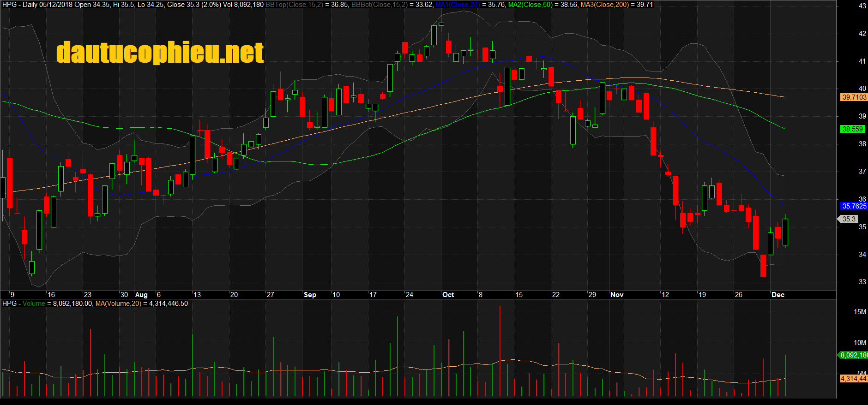
Task: Click the green 8,092,180 volume tag
Action: pyautogui.click(x=854, y=355)
